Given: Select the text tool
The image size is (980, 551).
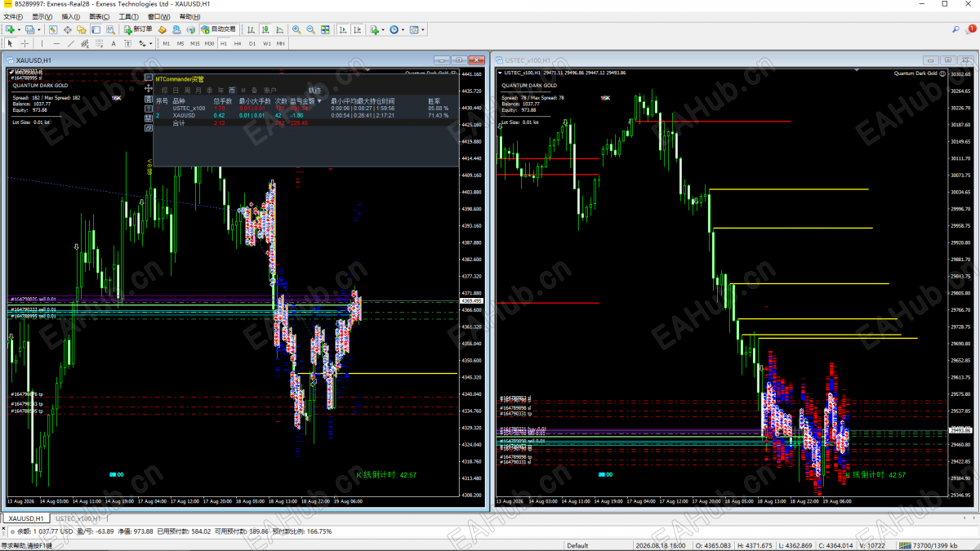Looking at the screenshot, I should click(114, 43).
